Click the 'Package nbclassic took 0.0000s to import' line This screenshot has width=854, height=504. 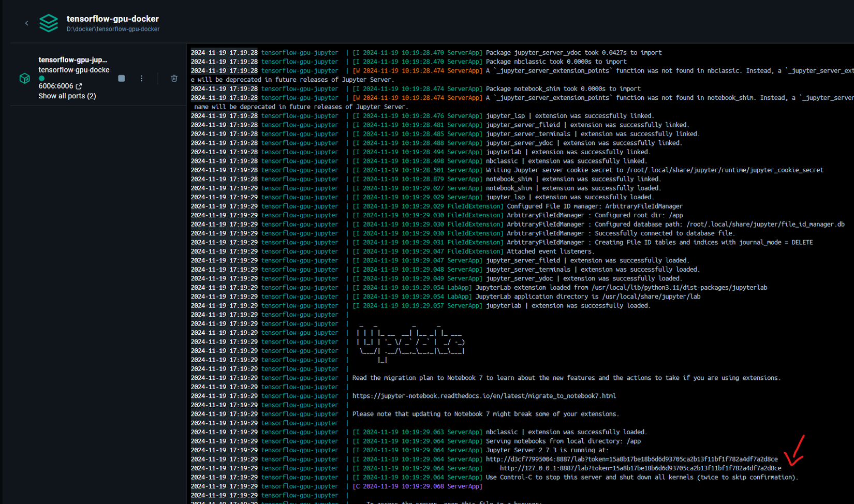556,62
